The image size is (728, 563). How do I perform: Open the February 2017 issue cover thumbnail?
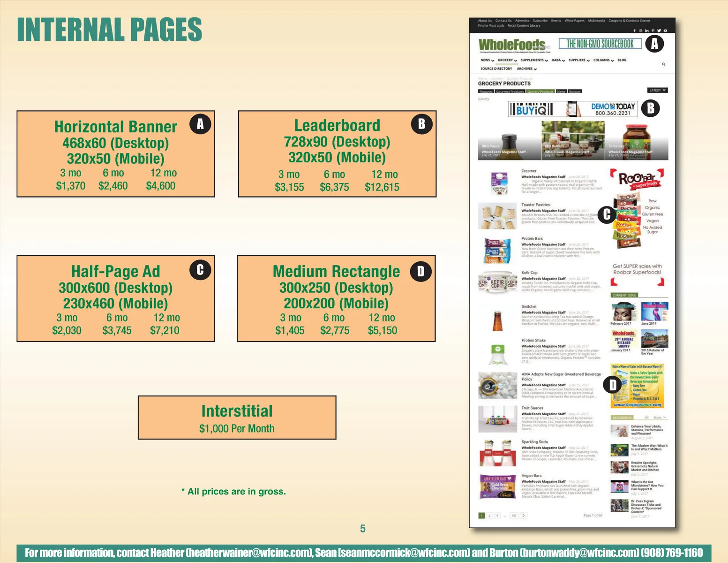coord(623,312)
